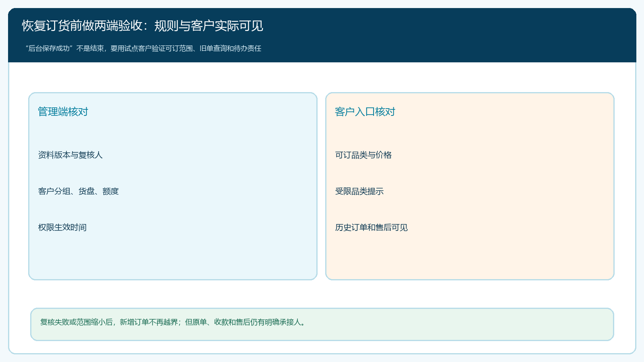Click the 客户入口核对 card heading
The image size is (644, 362).
click(365, 112)
